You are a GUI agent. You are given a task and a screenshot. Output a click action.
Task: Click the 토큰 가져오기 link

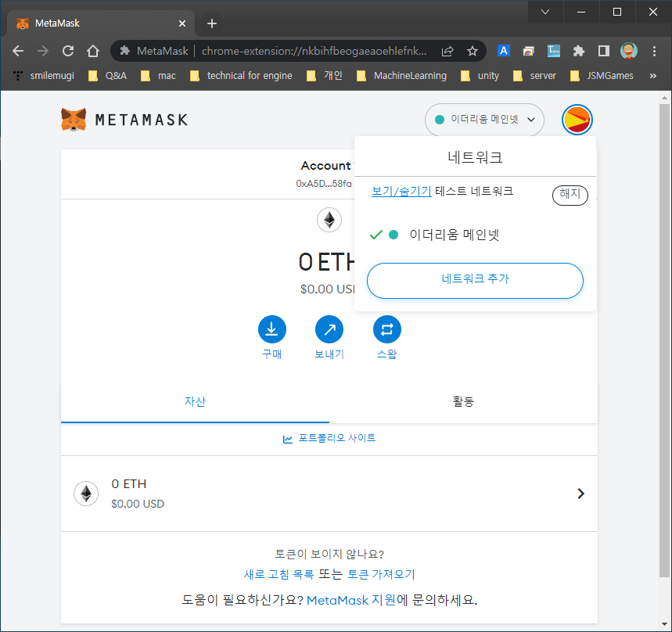click(x=381, y=574)
